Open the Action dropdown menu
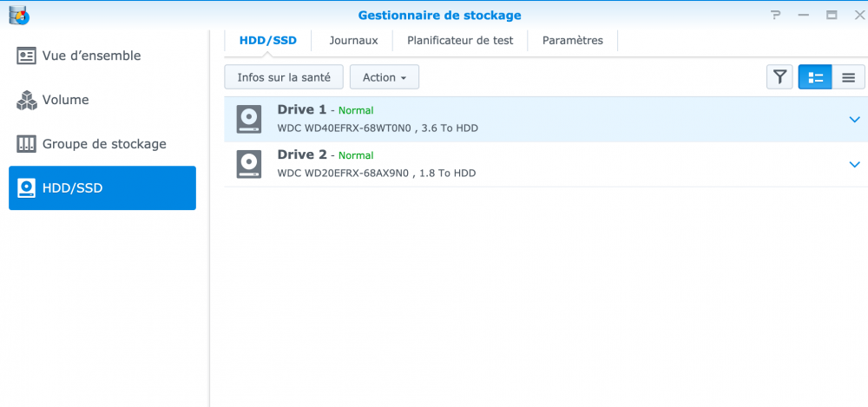868x407 pixels. (385, 77)
